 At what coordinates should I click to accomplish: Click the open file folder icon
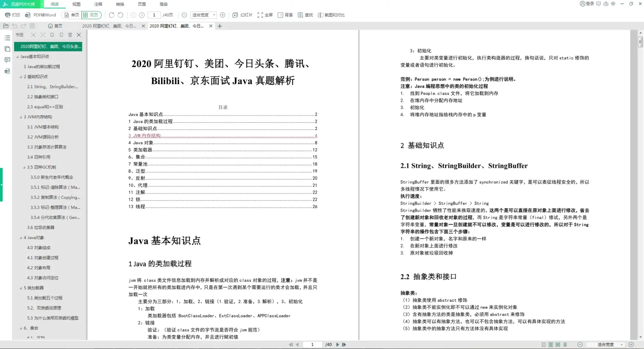click(x=6, y=26)
